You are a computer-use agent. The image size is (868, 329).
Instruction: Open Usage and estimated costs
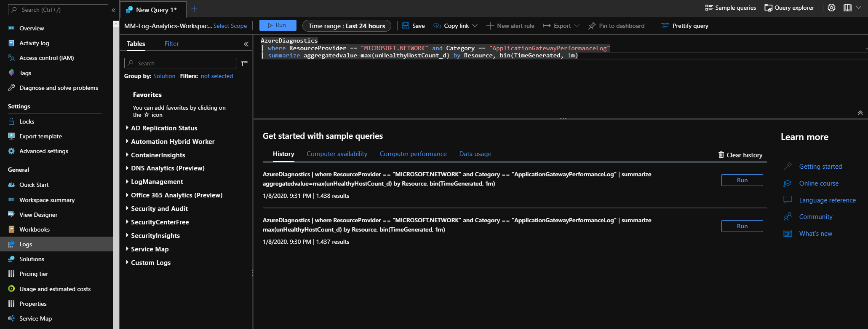pyautogui.click(x=55, y=289)
